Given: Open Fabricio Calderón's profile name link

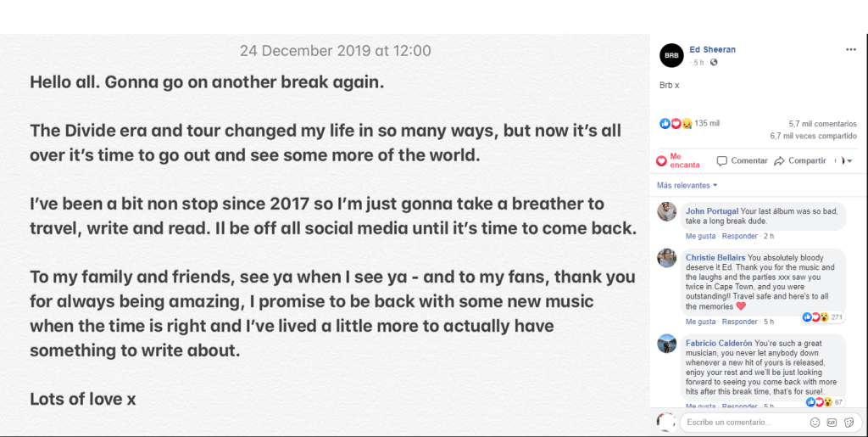Looking at the screenshot, I should coord(719,344).
